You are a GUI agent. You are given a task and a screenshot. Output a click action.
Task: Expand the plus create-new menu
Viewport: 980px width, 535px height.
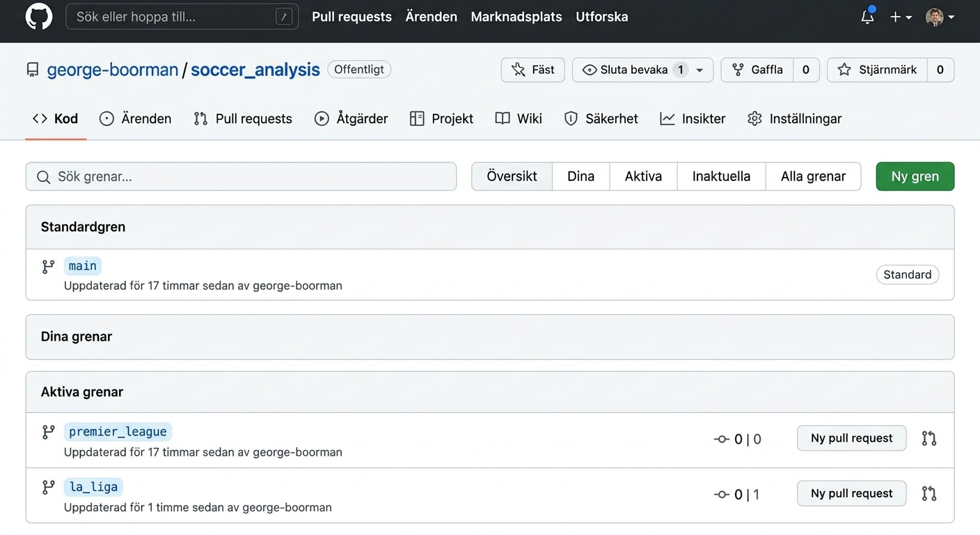coord(901,17)
